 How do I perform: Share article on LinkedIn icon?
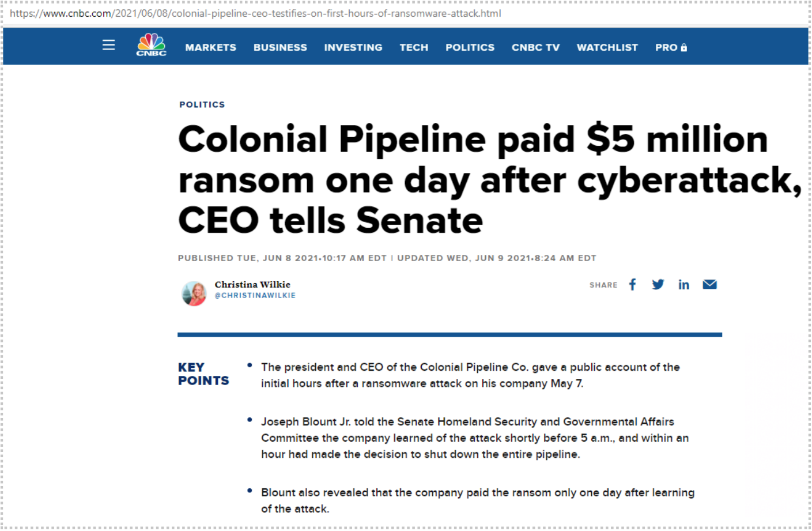(x=683, y=284)
